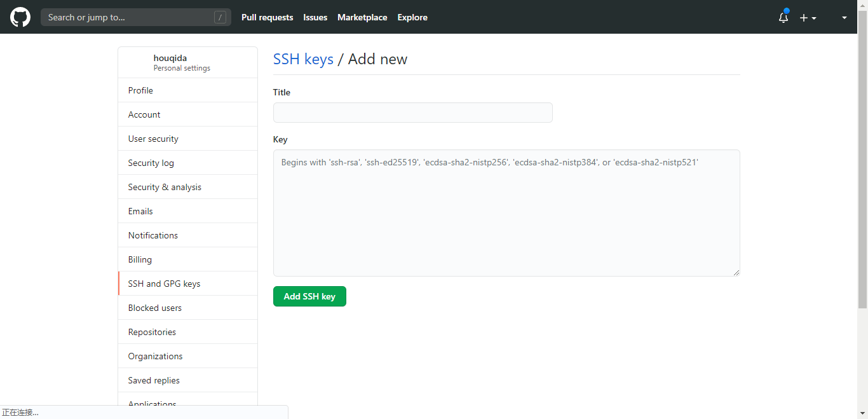
Task: Click the Title input field
Action: (412, 113)
